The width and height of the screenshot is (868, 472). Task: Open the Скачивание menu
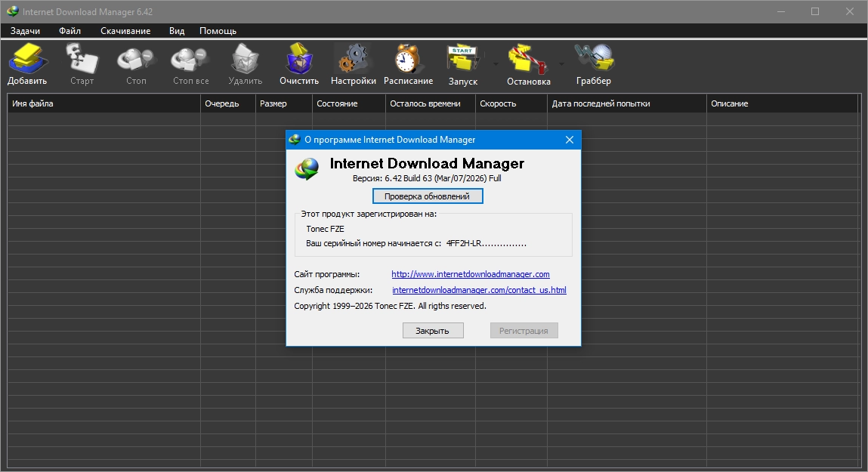(x=125, y=31)
